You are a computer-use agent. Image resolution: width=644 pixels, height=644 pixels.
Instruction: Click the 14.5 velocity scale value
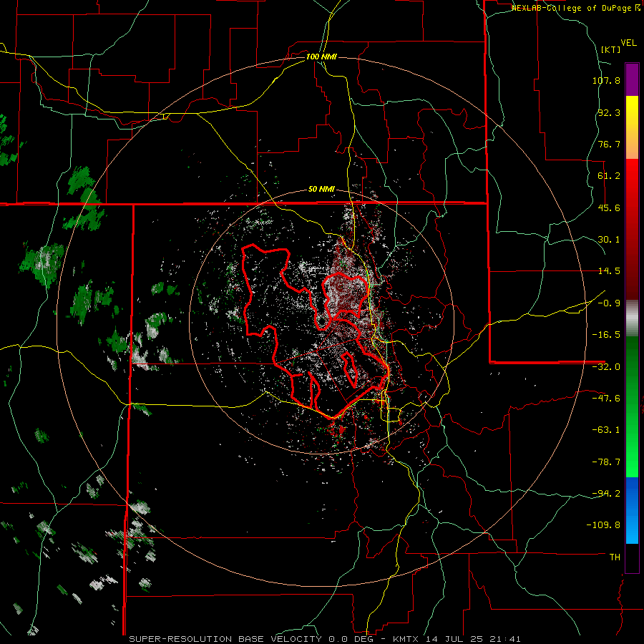(x=609, y=271)
